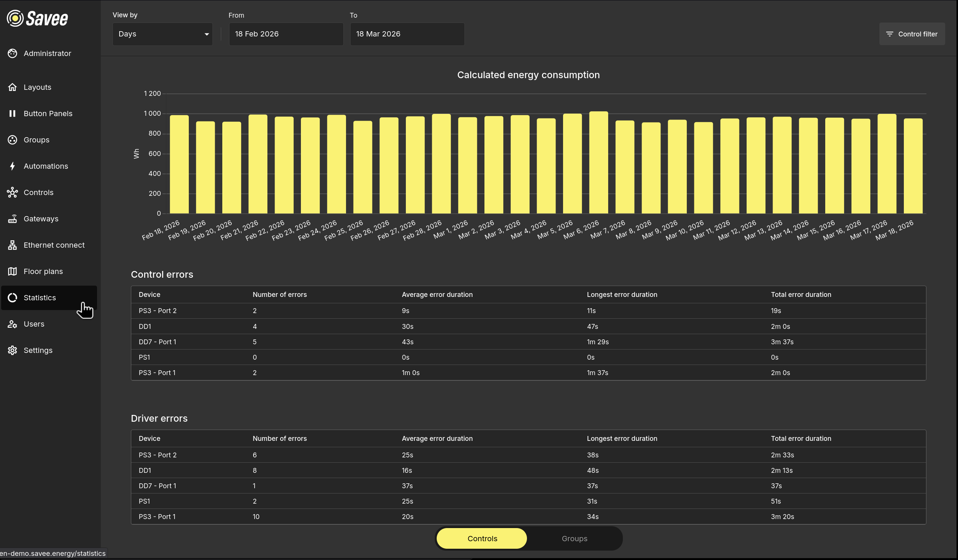This screenshot has width=958, height=560.
Task: Open Floor plans from the sidebar
Action: point(43,271)
